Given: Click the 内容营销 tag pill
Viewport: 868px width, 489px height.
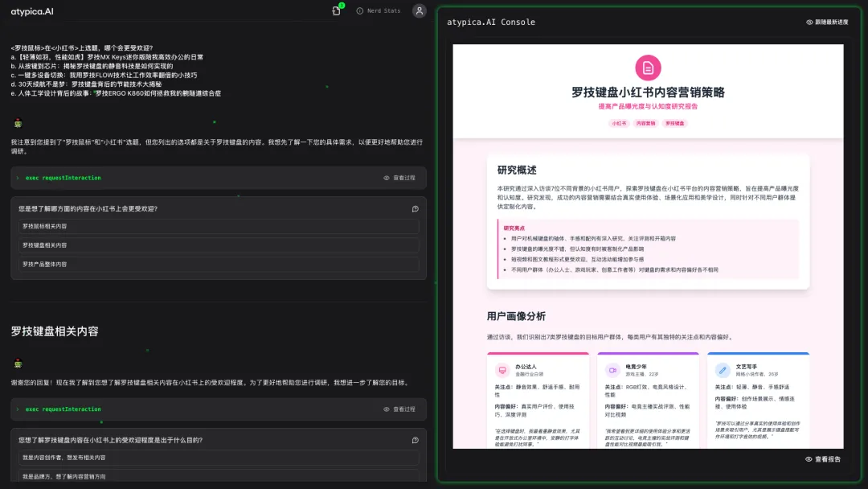Looking at the screenshot, I should point(645,124).
